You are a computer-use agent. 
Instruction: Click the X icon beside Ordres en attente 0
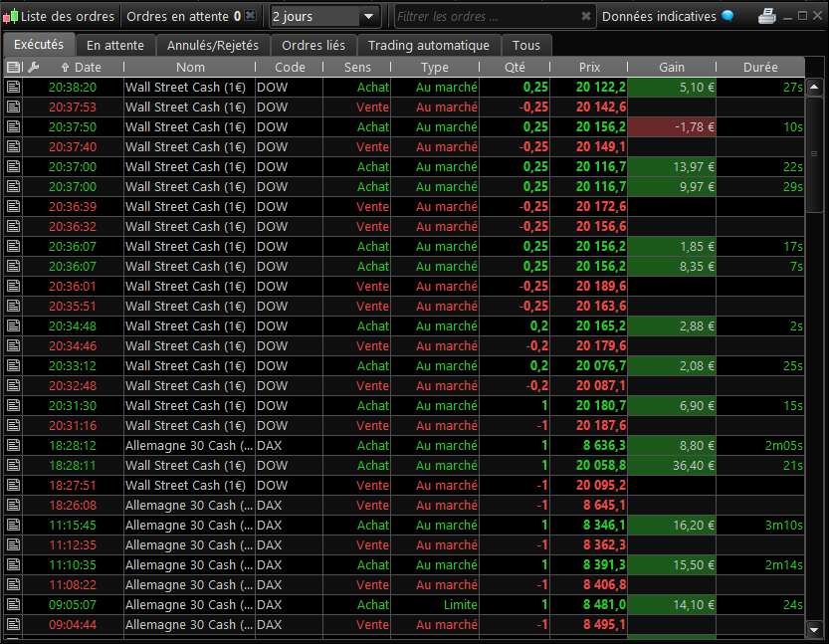[x=251, y=16]
